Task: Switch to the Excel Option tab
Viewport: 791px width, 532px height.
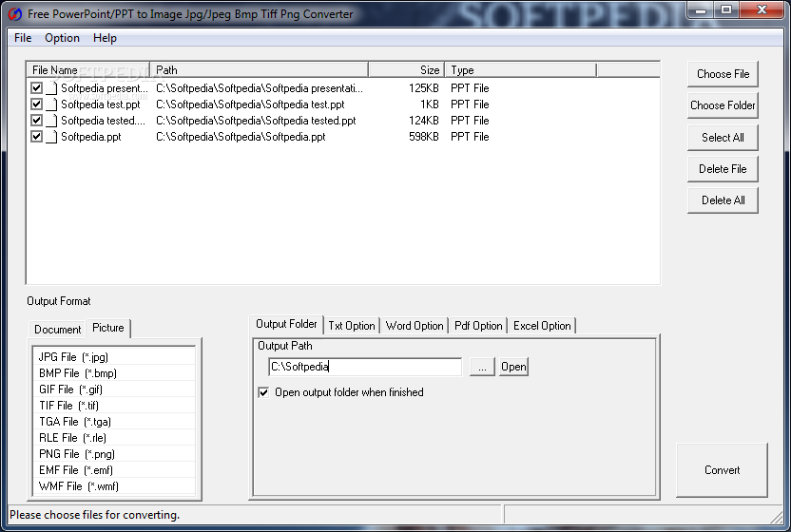Action: [x=542, y=326]
